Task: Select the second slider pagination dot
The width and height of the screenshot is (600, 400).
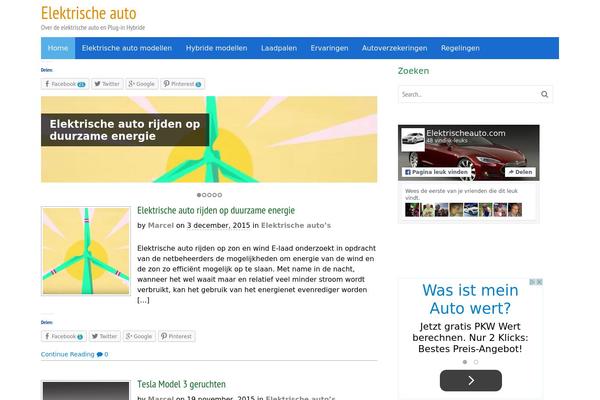Action: pos(204,195)
